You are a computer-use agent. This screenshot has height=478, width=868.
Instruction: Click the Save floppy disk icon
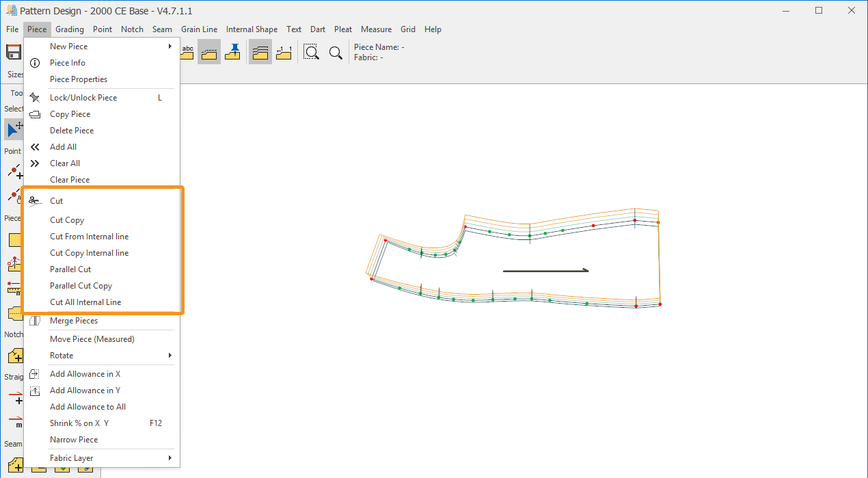[13, 53]
